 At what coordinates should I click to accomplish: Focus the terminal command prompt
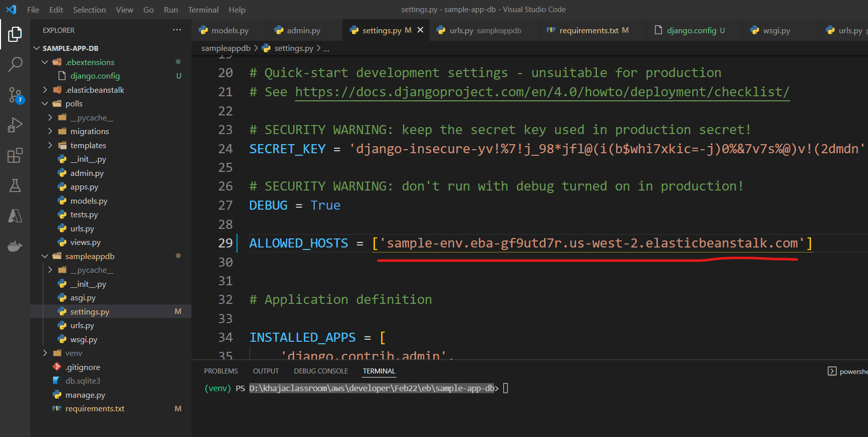[x=506, y=388]
